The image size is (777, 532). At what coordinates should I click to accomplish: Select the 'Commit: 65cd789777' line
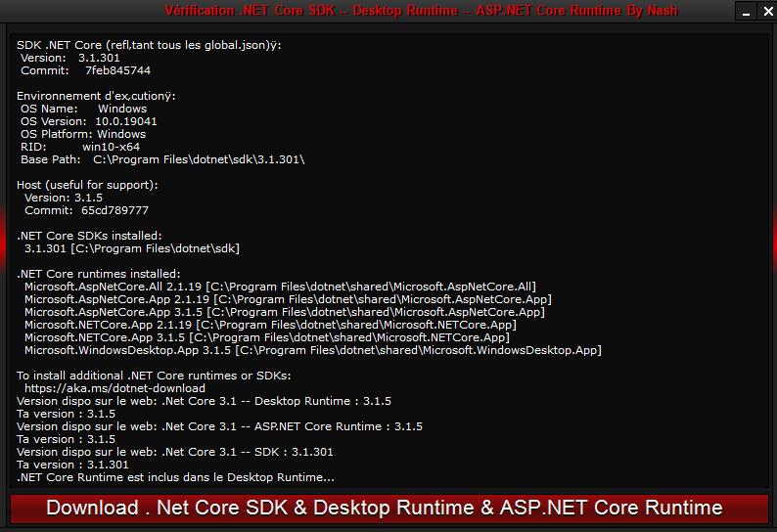pos(86,210)
